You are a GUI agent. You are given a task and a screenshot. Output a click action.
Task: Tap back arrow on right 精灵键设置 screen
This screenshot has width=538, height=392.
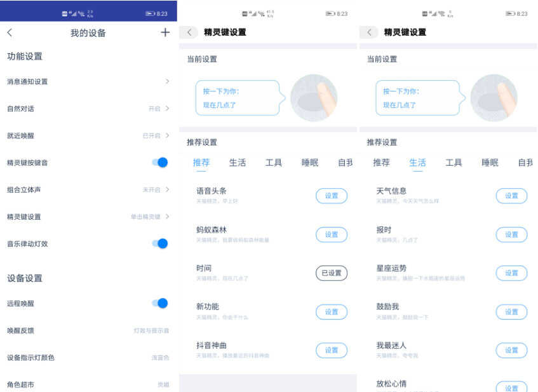369,32
